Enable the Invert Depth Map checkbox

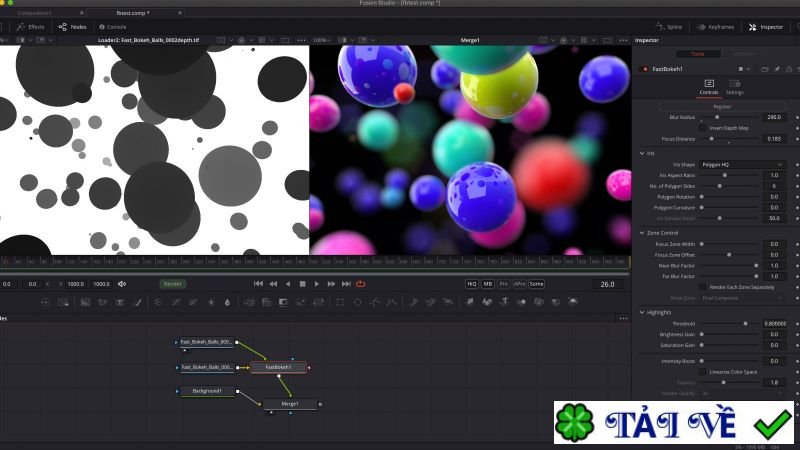click(x=702, y=128)
